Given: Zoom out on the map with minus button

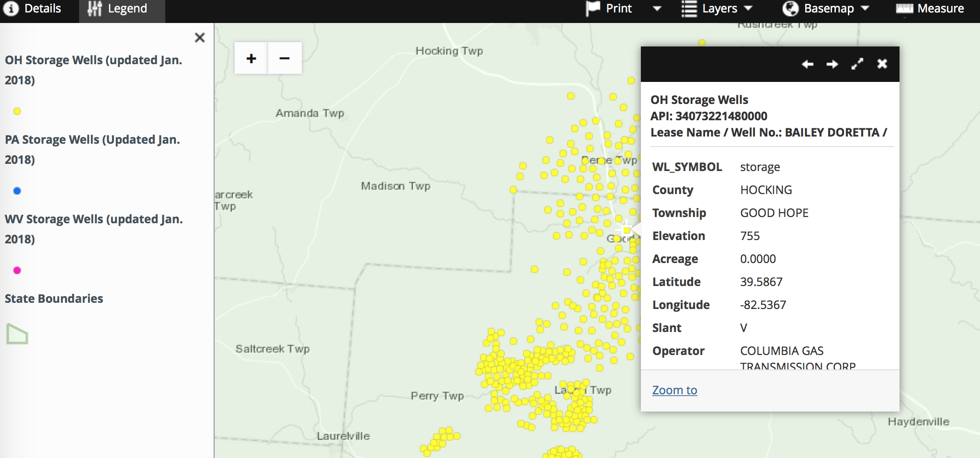Looking at the screenshot, I should pyautogui.click(x=285, y=58).
